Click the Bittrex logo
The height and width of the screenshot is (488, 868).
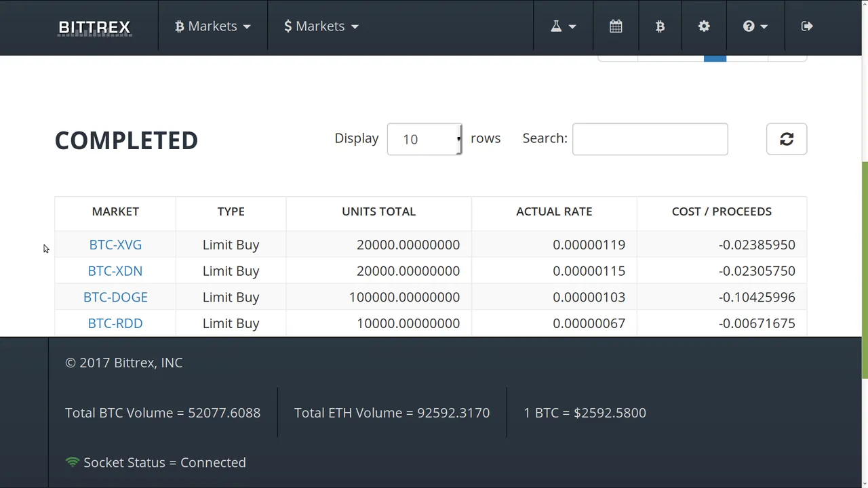94,27
